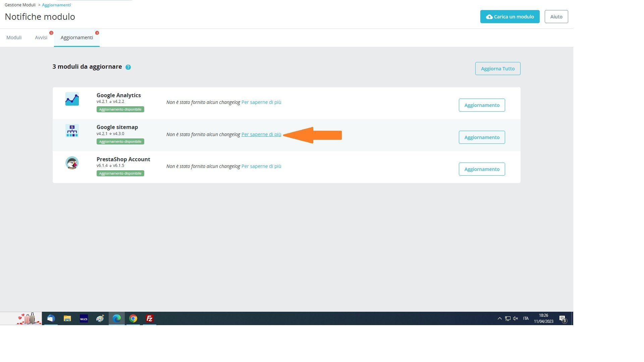This screenshot has width=644, height=362.
Task: Click Gestione Moduli breadcrumb
Action: point(20,5)
